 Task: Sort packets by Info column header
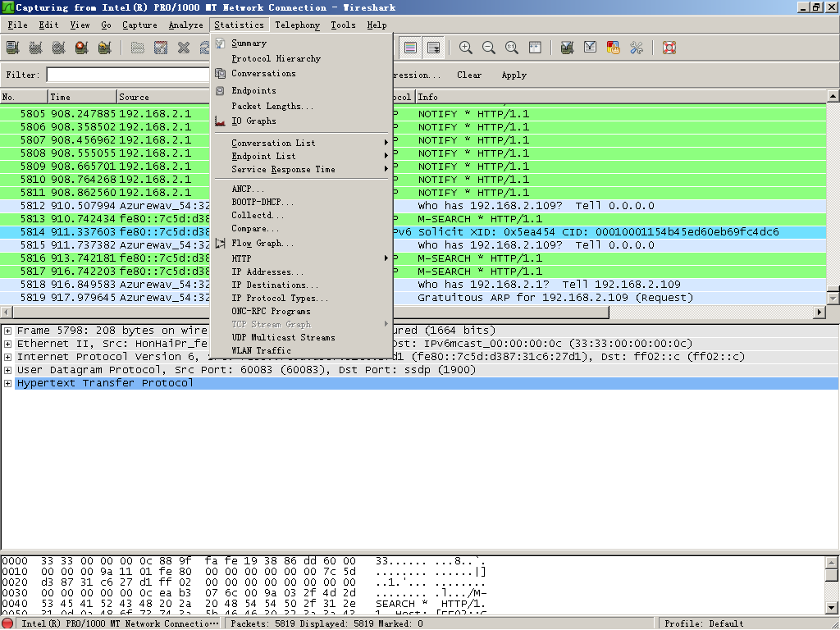pos(621,97)
